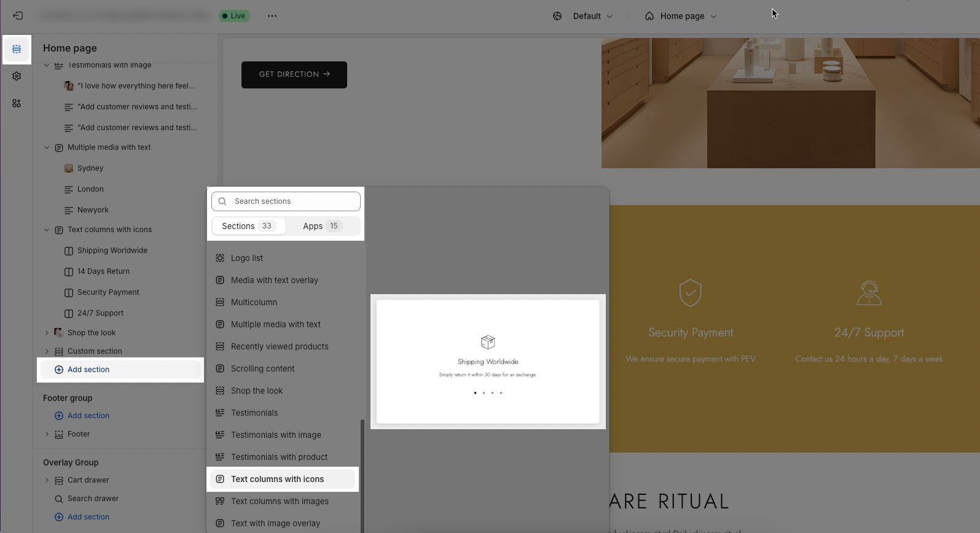The height and width of the screenshot is (533, 980).
Task: Open Theme settings gear icon
Action: pyautogui.click(x=17, y=76)
